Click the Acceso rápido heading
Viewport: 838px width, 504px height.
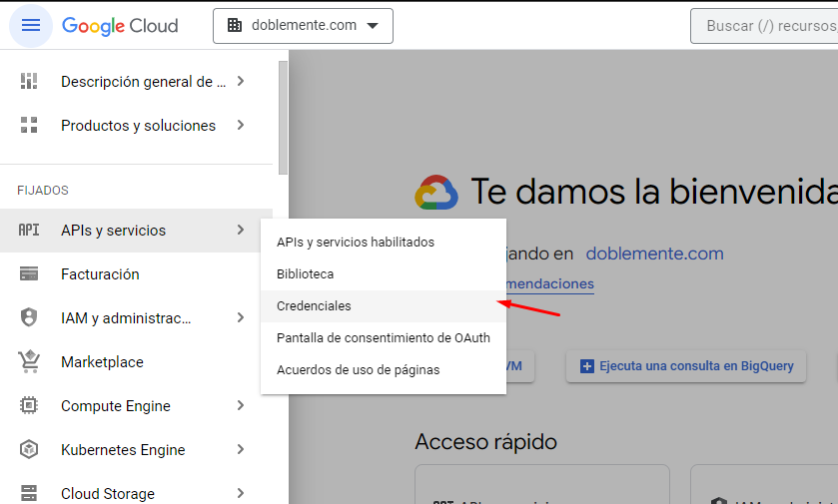coord(485,442)
